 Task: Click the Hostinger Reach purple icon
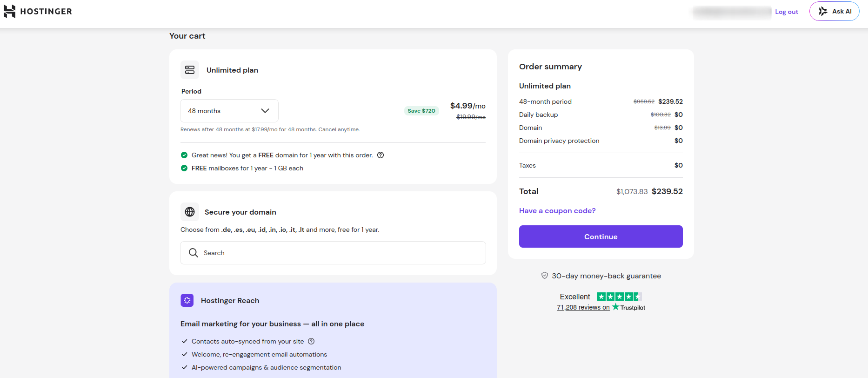tap(187, 300)
